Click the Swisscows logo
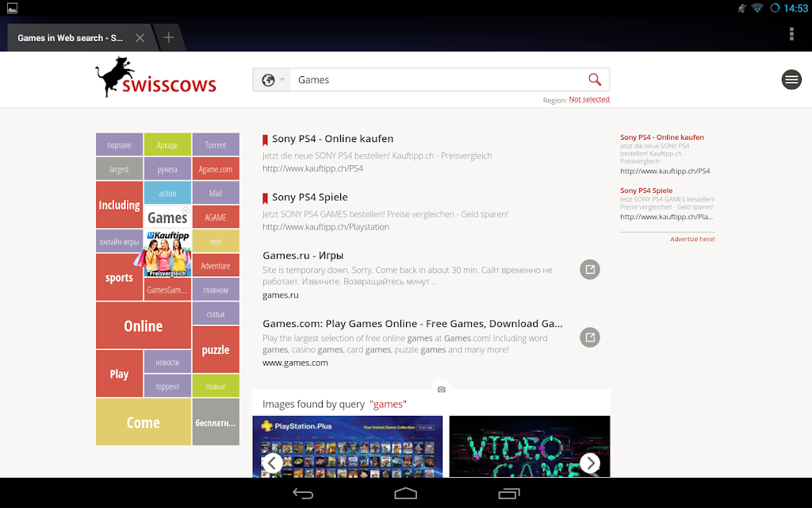 [156, 77]
